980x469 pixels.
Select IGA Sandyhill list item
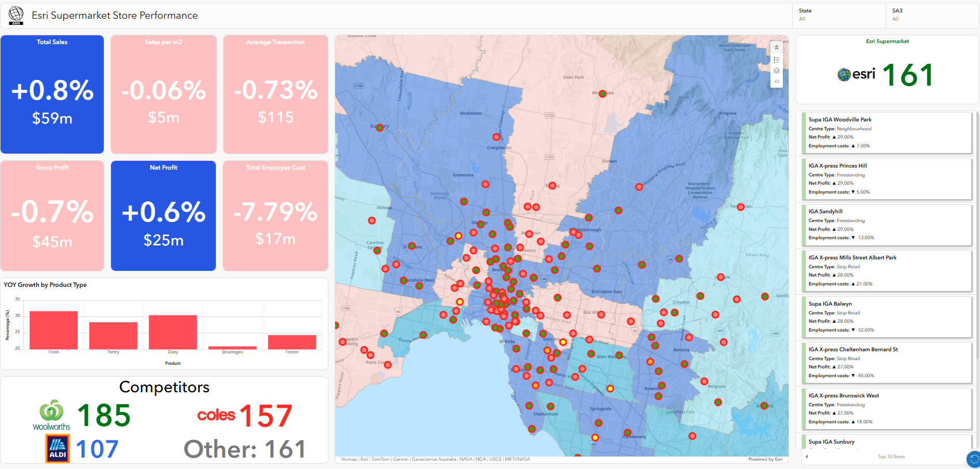pos(886,225)
